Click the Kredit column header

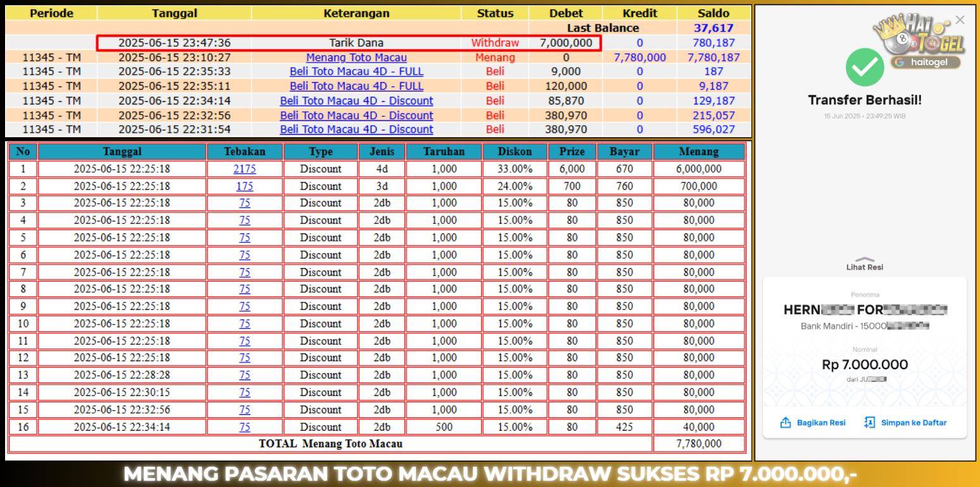coord(639,13)
